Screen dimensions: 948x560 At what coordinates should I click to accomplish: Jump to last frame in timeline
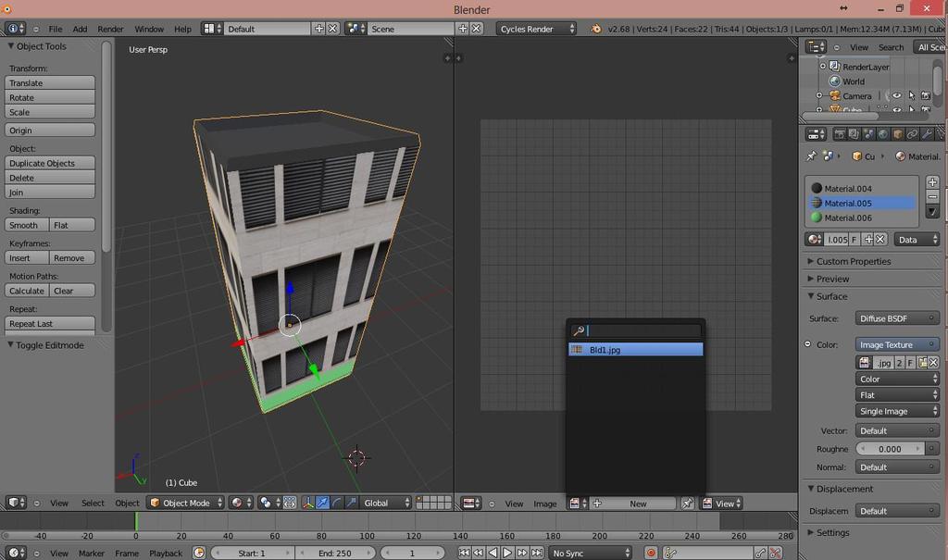tap(537, 553)
